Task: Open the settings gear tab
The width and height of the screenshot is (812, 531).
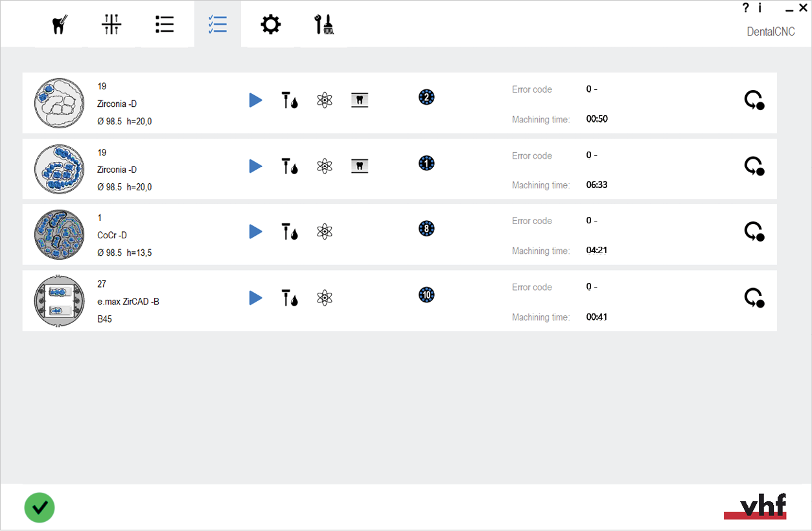Action: (270, 25)
